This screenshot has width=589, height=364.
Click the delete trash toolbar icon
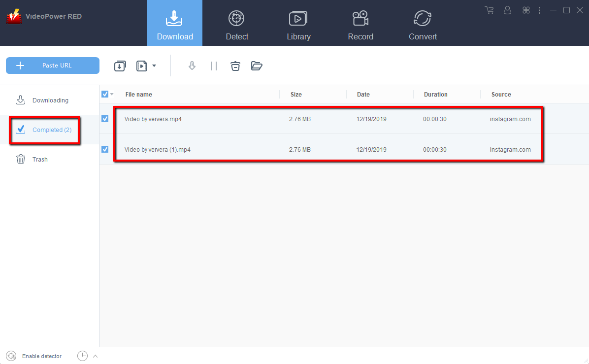[x=235, y=66]
